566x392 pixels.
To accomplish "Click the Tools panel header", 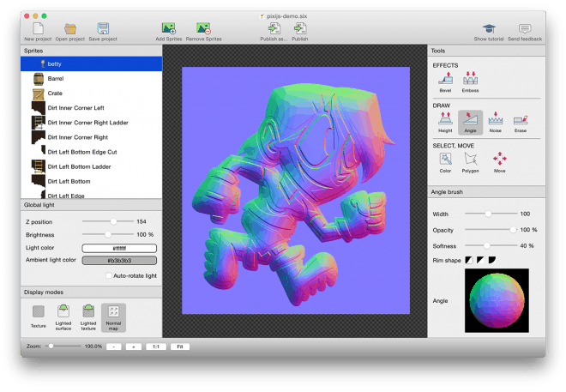I will tap(486, 51).
